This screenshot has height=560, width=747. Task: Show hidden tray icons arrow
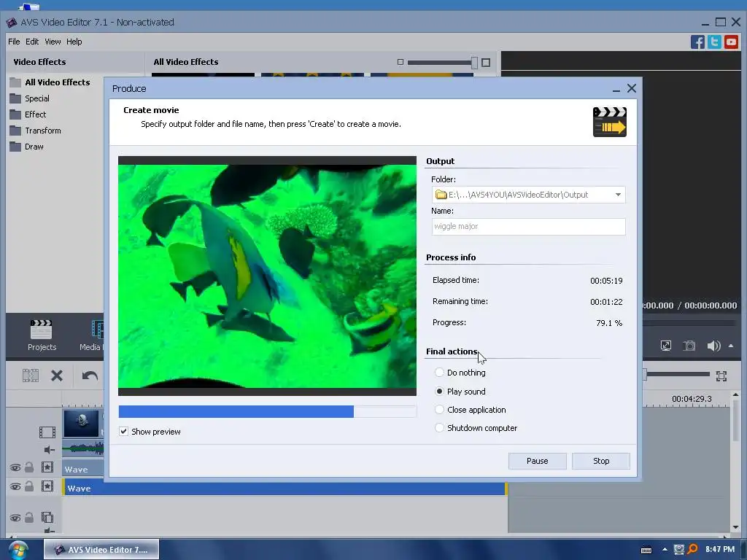(x=665, y=549)
